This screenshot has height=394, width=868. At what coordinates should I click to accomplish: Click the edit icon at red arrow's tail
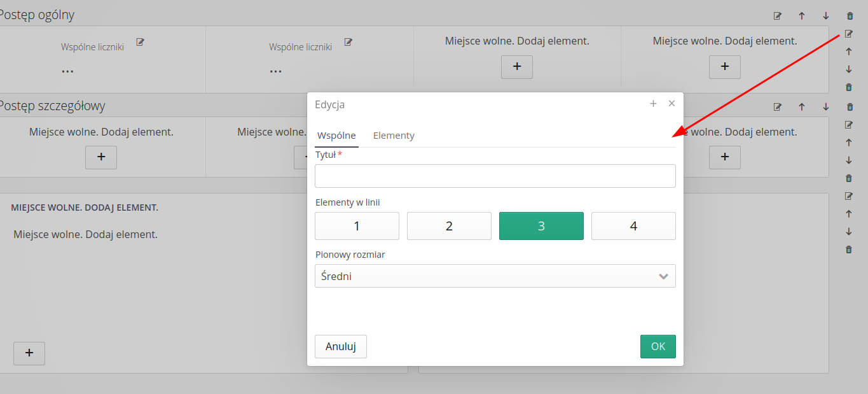(x=848, y=34)
